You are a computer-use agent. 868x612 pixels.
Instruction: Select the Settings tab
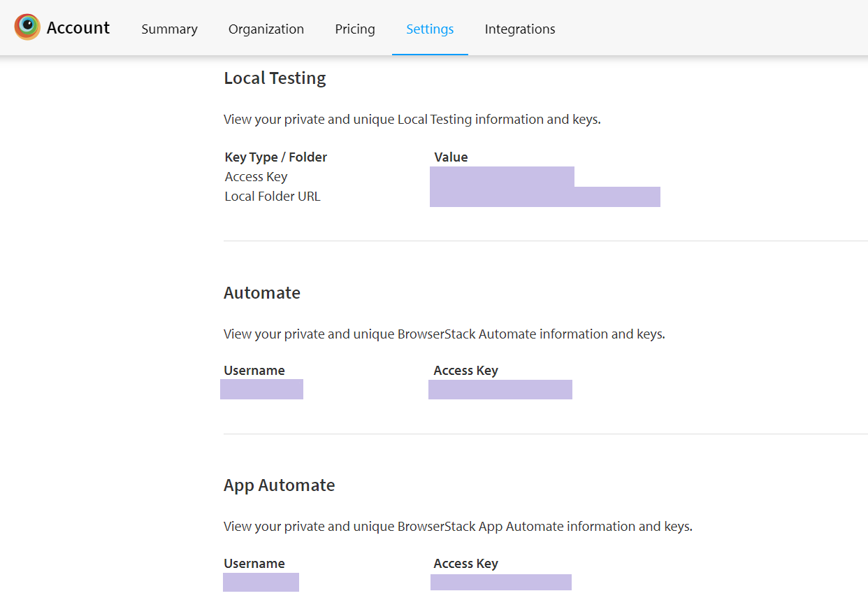tap(430, 29)
